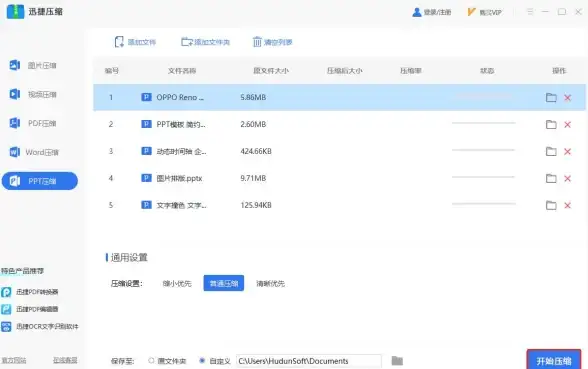Image resolution: width=588 pixels, height=369 pixels.
Task: Open 迅捷OCR文字识别软件 recommended product
Action: click(40, 326)
